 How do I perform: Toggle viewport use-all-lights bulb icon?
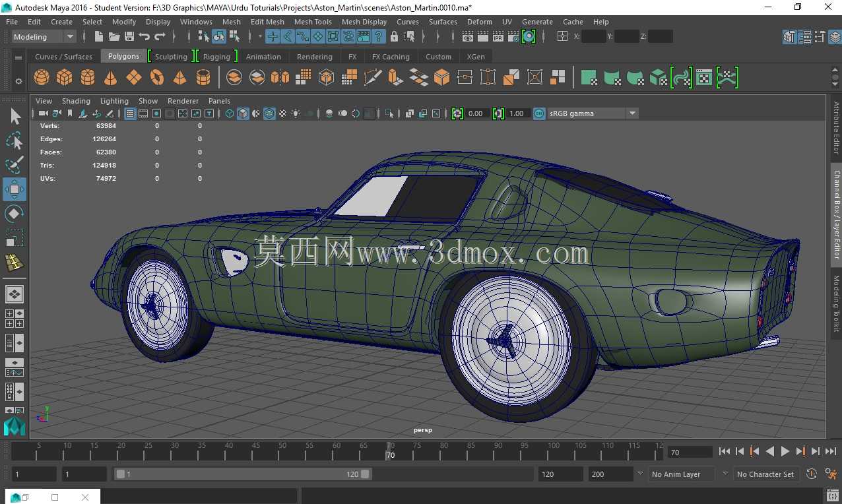tap(296, 113)
